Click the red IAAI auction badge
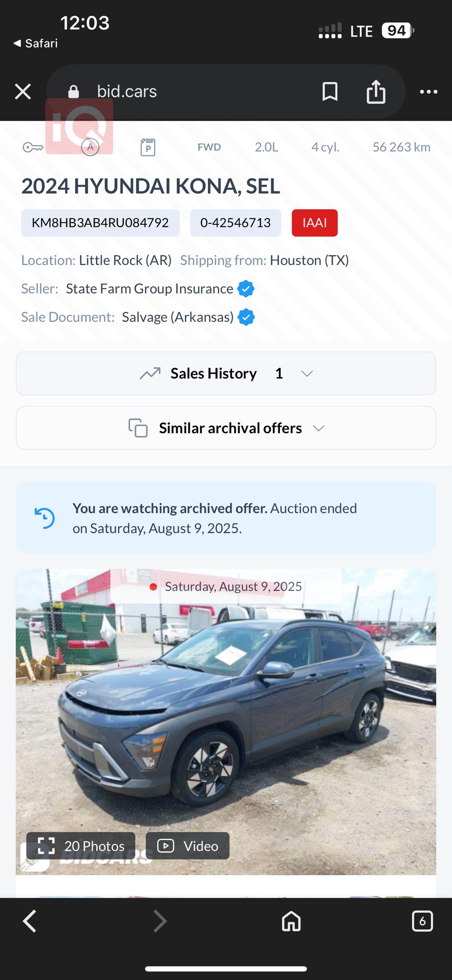Viewport: 452px width, 980px height. (315, 223)
